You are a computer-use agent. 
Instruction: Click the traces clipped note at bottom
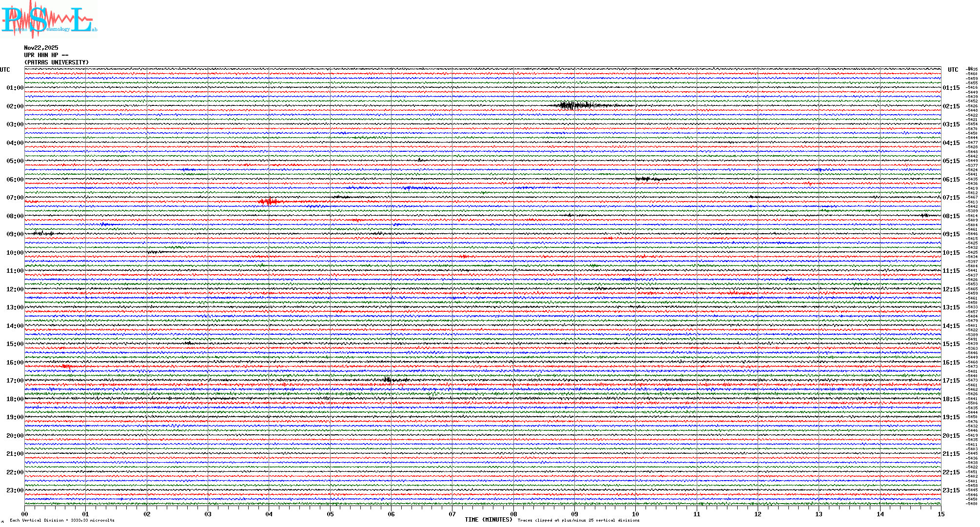[578, 520]
